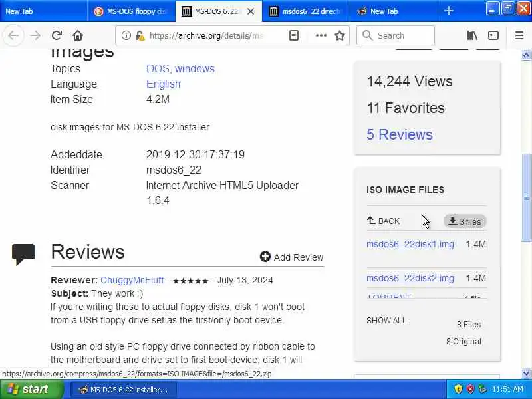Go back with the browser back arrow
Screen dimensions: 532x399
[13, 35]
